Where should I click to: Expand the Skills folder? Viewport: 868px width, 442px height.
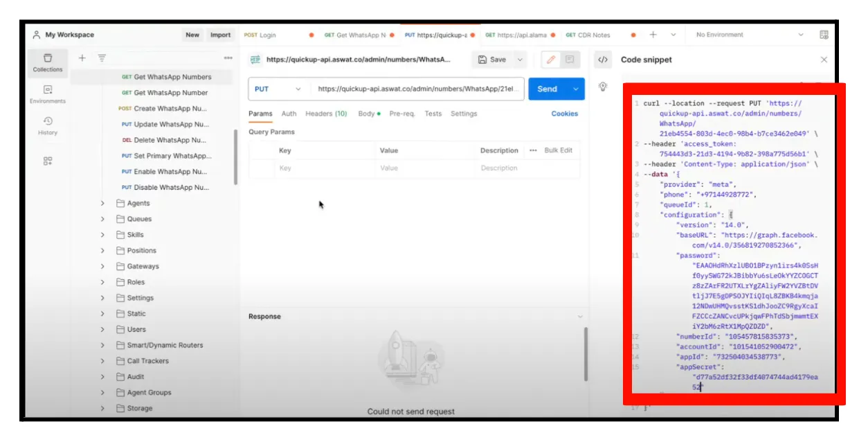pyautogui.click(x=102, y=235)
